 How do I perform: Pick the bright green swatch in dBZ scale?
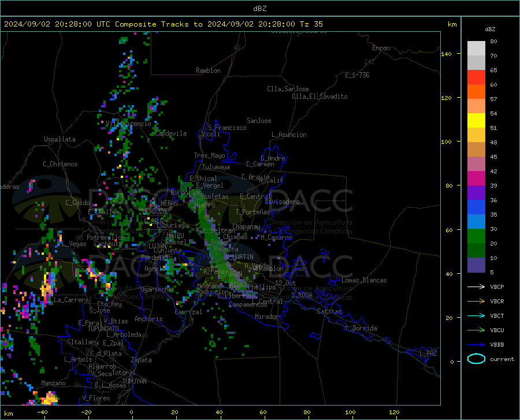(476, 236)
